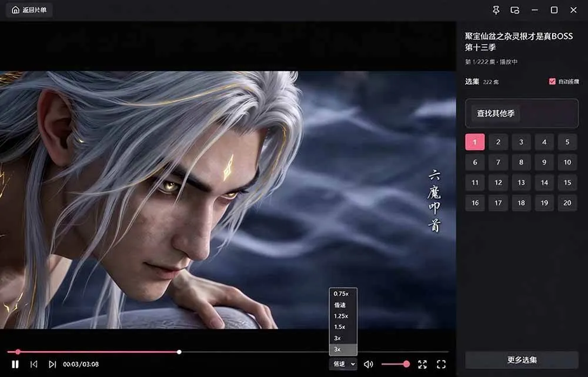The image size is (588, 377).
Task: Start episode 16
Action: (x=475, y=202)
